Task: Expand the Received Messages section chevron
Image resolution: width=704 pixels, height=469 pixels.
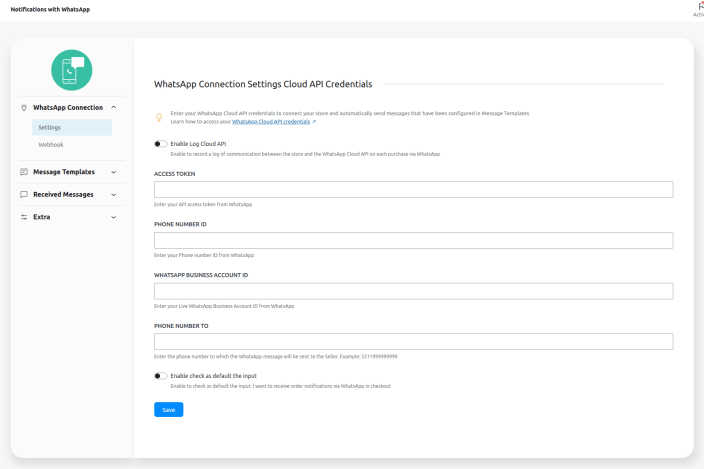Action: tap(114, 194)
